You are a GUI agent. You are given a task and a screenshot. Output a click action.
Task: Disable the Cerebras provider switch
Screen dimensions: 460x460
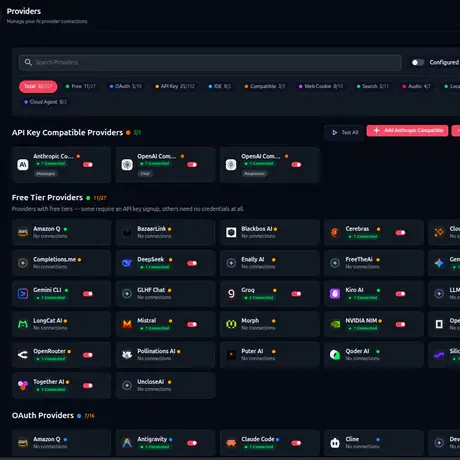click(400, 232)
